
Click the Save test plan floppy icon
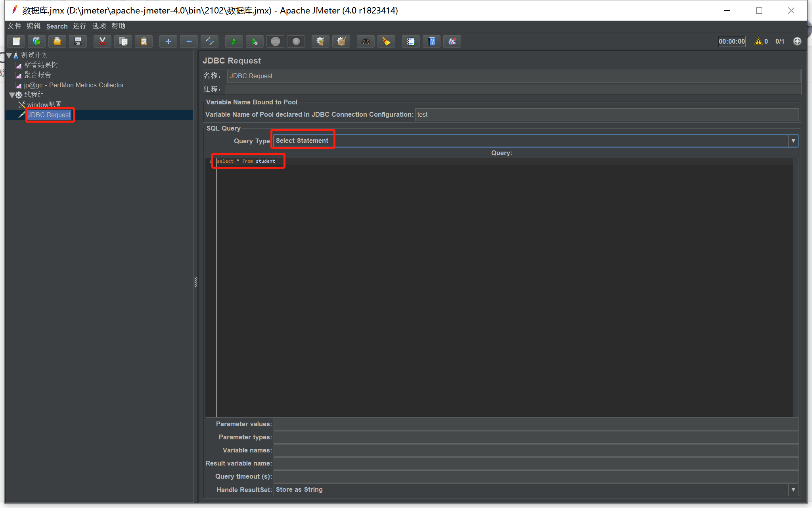78,41
